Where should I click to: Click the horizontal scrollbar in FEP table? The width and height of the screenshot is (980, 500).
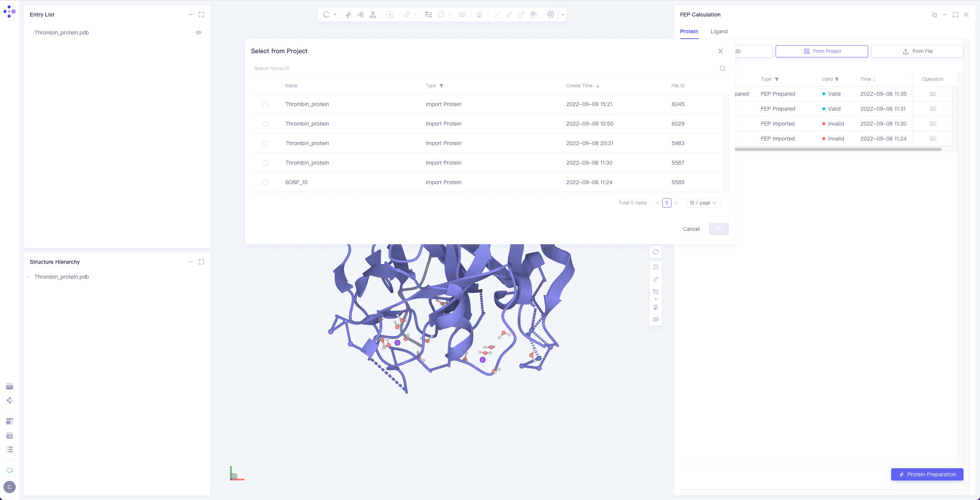(838, 149)
